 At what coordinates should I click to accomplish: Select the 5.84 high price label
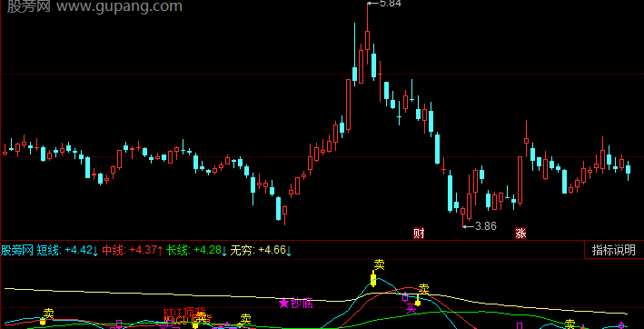[x=391, y=4]
